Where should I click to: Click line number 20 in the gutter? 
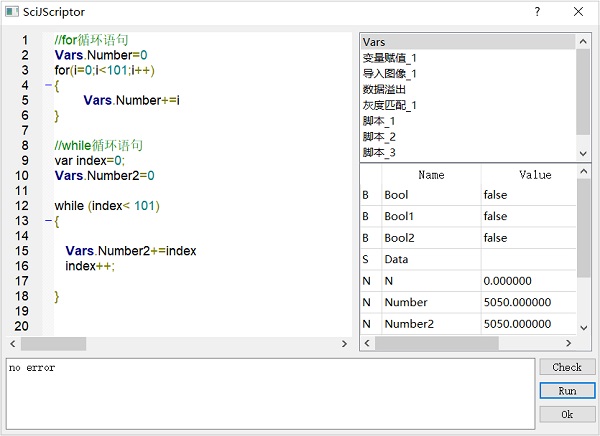coord(21,326)
